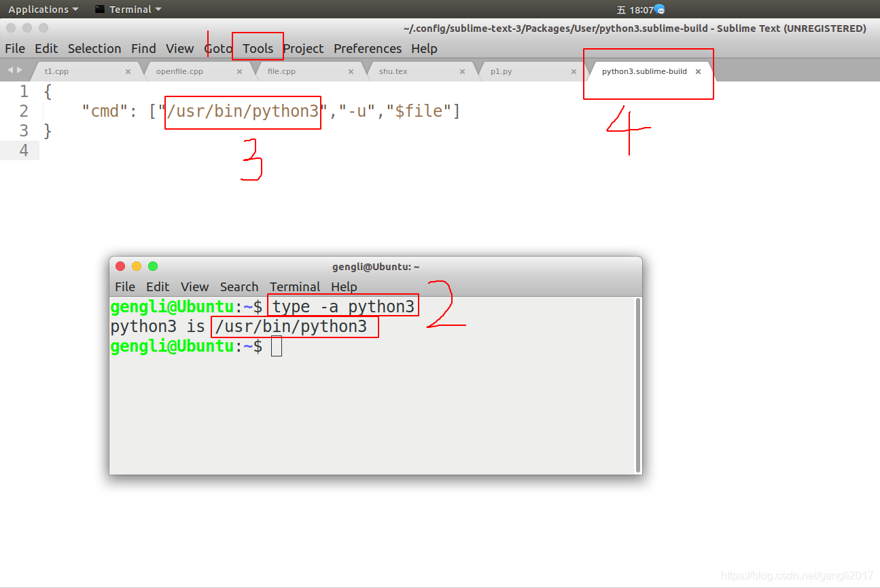This screenshot has height=588, width=880.
Task: Open Edit menu in the terminal window
Action: 158,287
